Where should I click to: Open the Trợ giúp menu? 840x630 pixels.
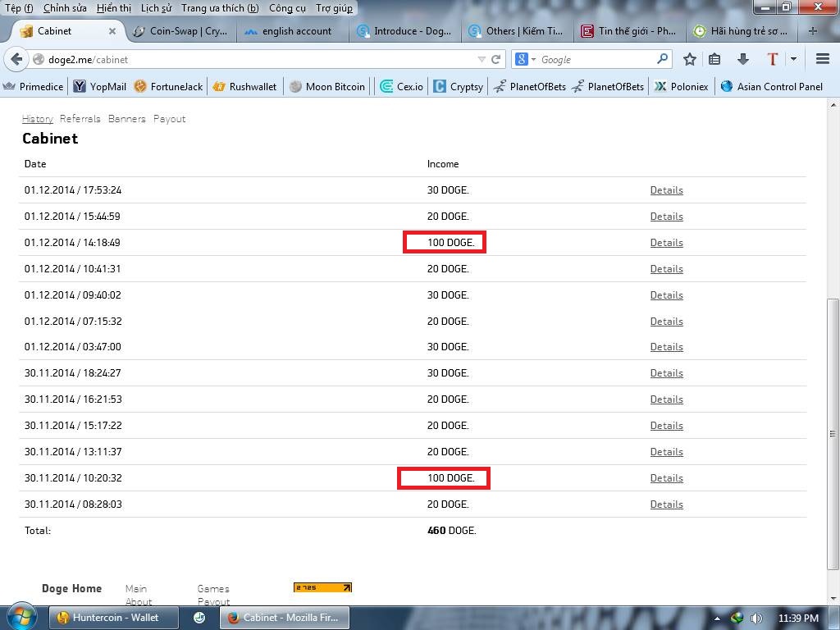335,8
